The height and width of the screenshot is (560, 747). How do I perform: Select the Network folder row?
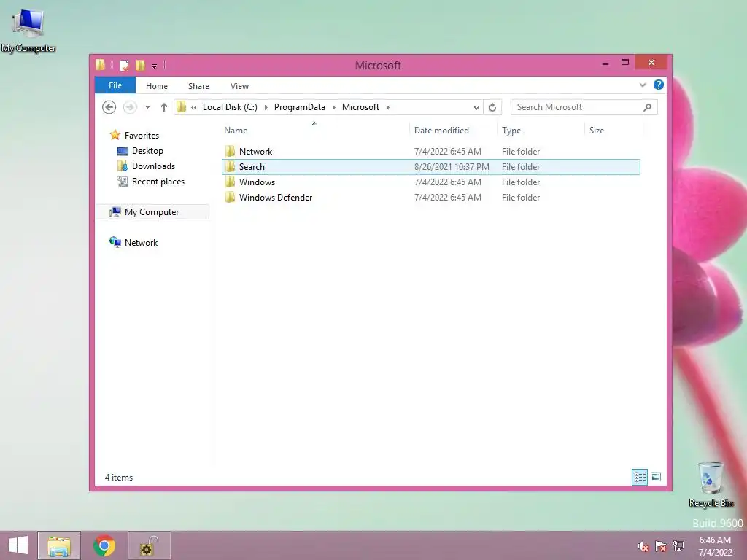430,152
